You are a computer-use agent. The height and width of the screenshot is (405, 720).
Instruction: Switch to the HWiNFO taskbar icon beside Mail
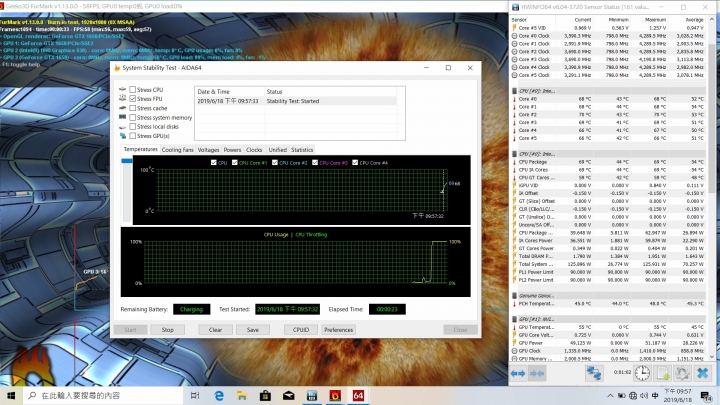point(312,395)
